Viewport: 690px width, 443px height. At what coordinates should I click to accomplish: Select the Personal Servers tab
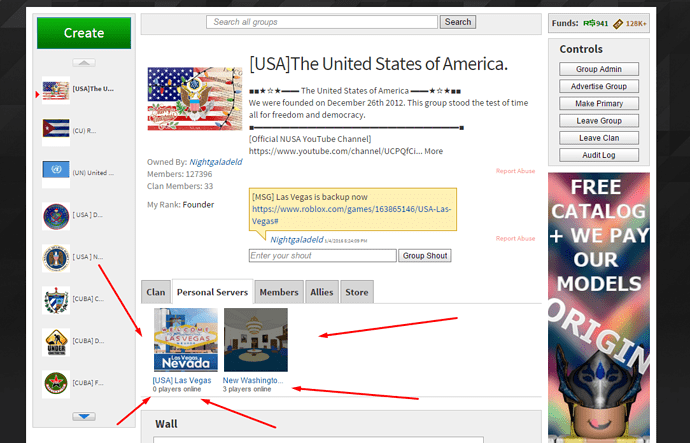pos(213,292)
